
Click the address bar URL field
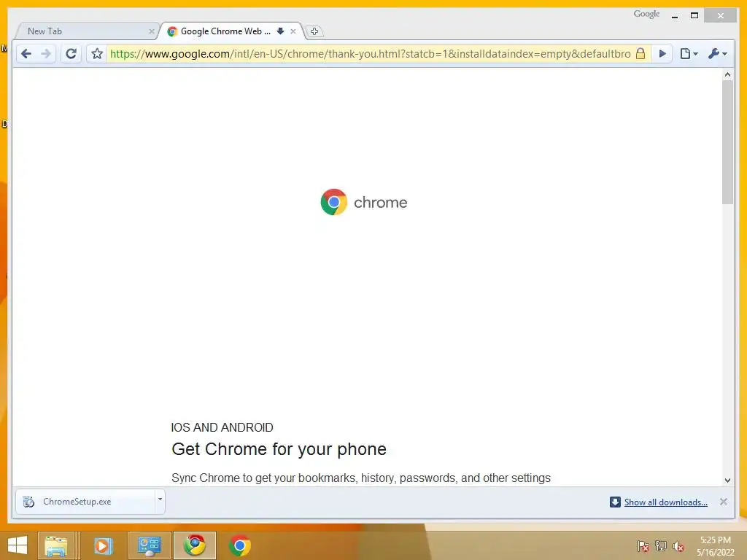click(x=370, y=54)
